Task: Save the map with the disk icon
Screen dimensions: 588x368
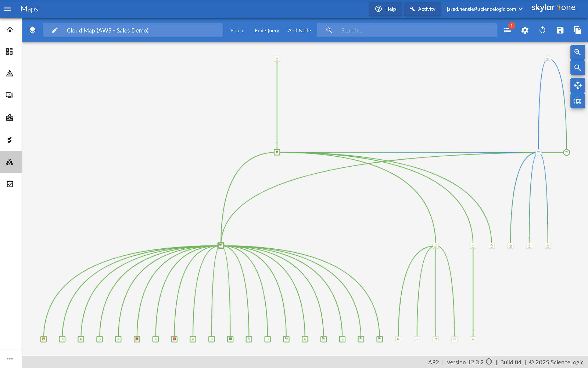Action: (560, 30)
